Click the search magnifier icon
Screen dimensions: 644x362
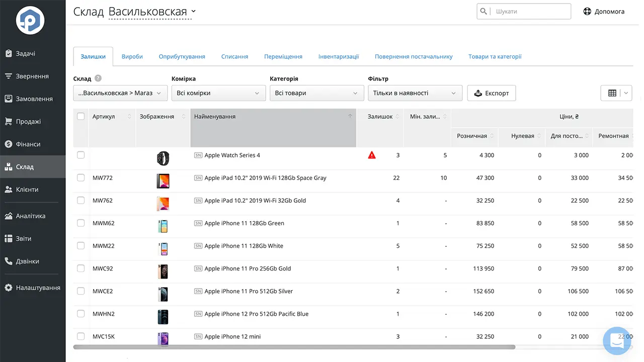coord(484,11)
